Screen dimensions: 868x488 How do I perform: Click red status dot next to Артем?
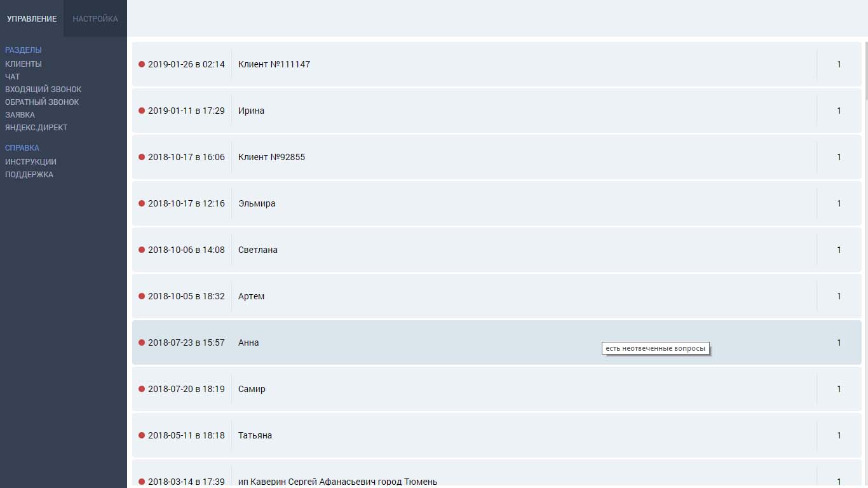(x=142, y=296)
